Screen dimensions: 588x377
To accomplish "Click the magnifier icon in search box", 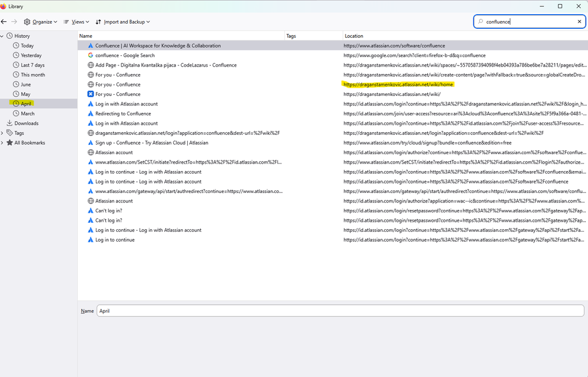I will 480,22.
